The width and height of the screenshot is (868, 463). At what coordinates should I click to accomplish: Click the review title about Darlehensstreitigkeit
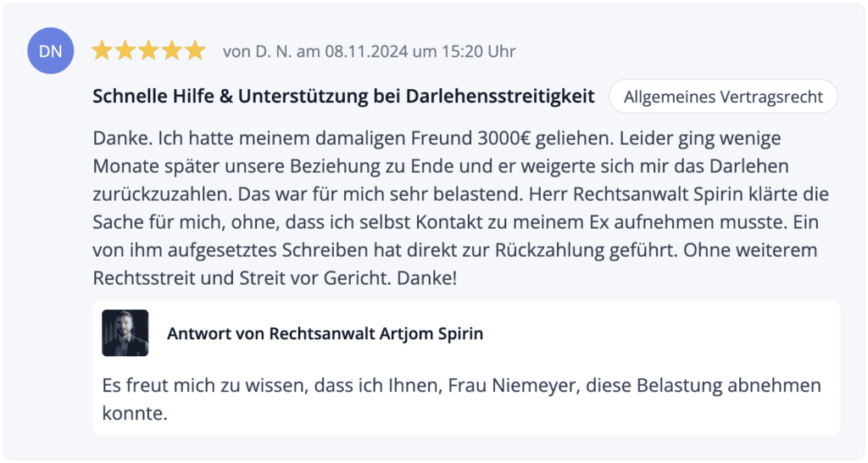pyautogui.click(x=343, y=97)
